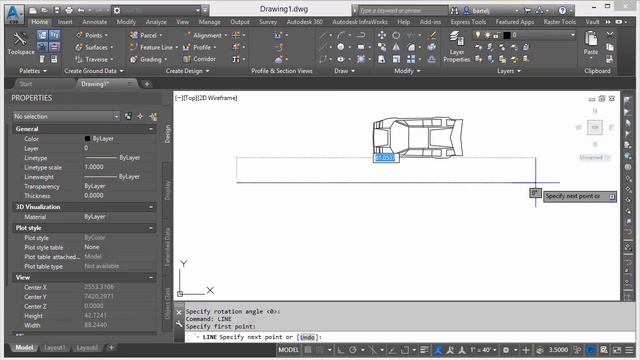
Task: Switch to the Analyze ribbon tab
Action: pos(156,22)
